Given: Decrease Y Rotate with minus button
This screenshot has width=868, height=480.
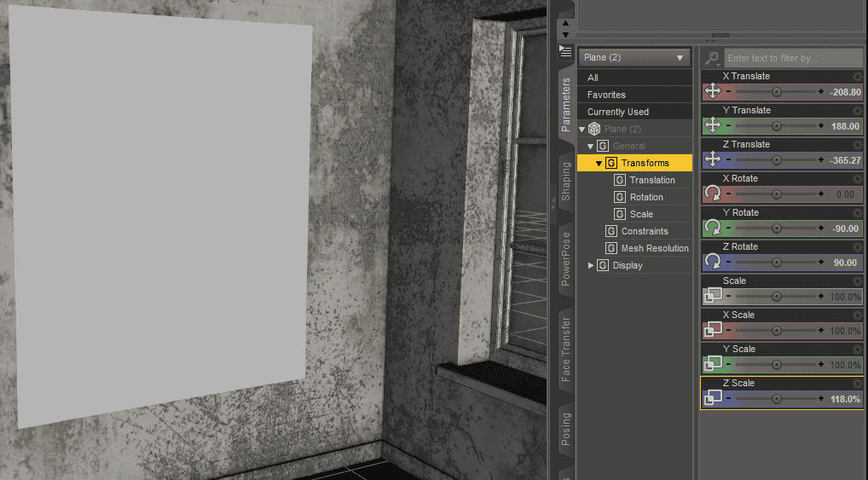Looking at the screenshot, I should click(x=728, y=228).
